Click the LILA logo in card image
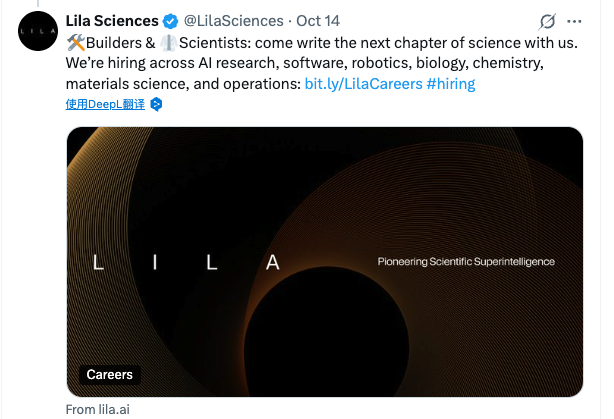 (x=185, y=263)
